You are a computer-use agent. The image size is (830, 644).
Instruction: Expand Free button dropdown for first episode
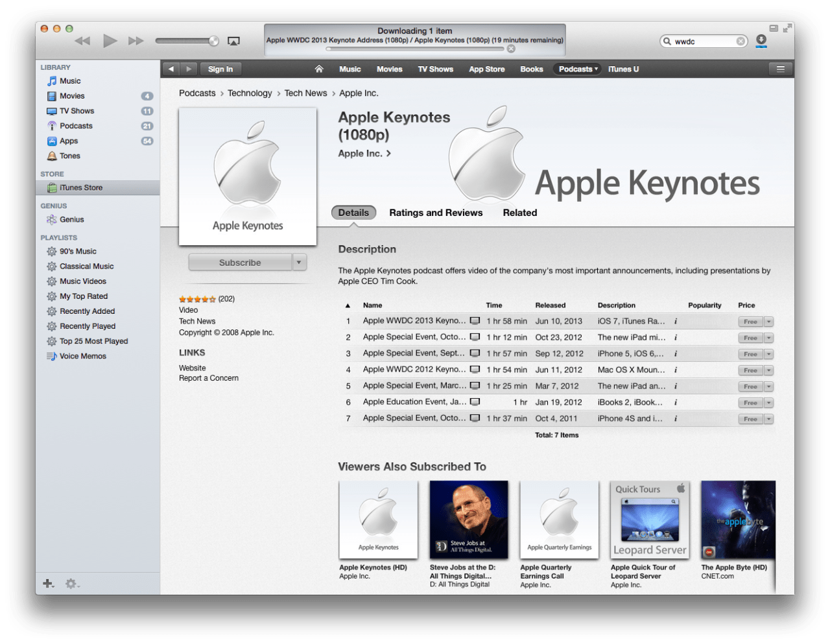click(x=768, y=322)
